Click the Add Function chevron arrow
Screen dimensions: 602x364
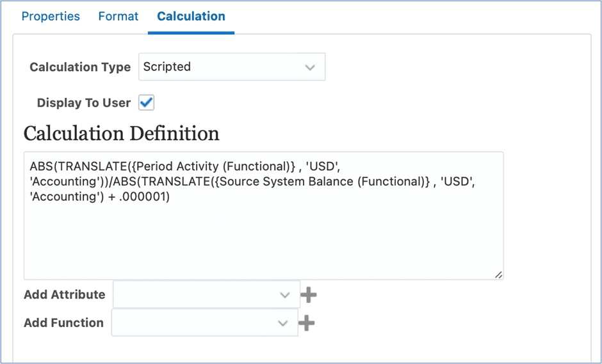tap(283, 323)
